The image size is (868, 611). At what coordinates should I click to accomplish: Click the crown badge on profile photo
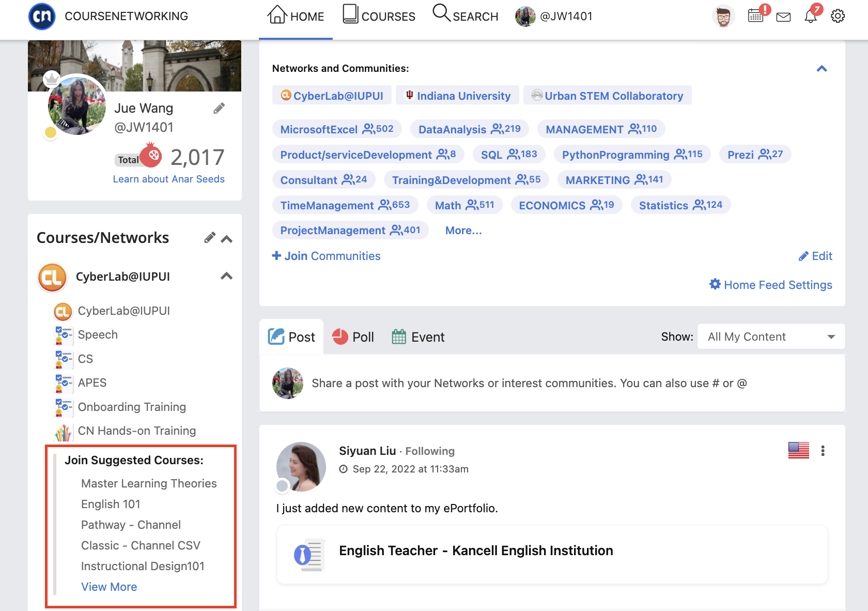tap(51, 79)
